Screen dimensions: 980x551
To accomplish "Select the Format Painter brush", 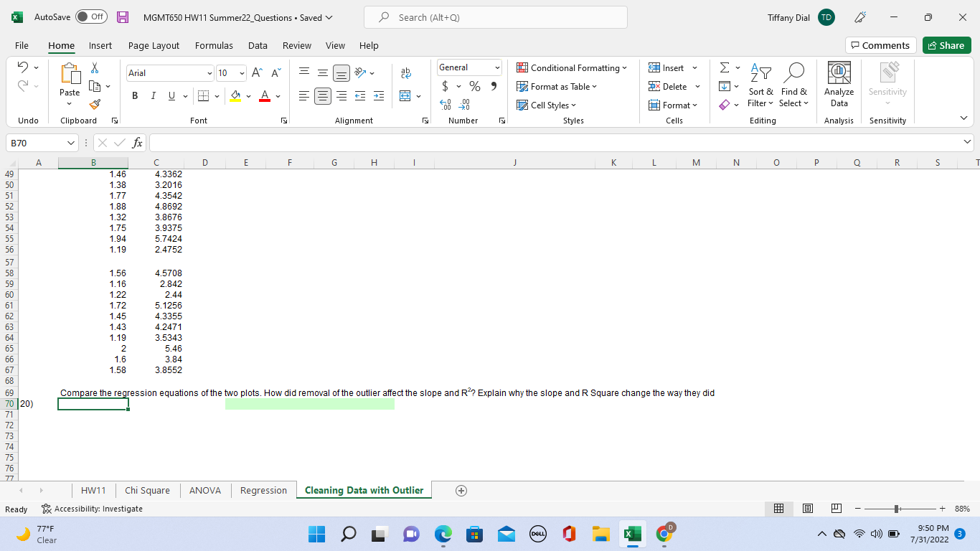I will click(94, 105).
